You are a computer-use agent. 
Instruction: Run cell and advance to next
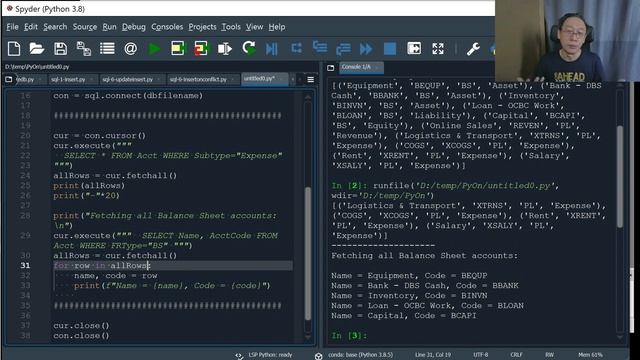201,49
